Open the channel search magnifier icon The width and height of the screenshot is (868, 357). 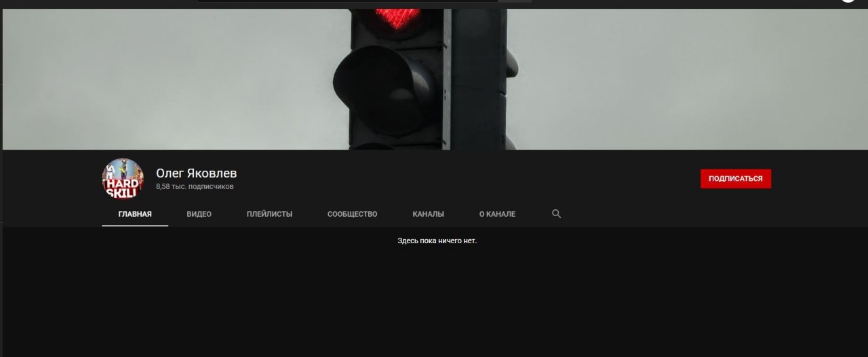coord(557,213)
